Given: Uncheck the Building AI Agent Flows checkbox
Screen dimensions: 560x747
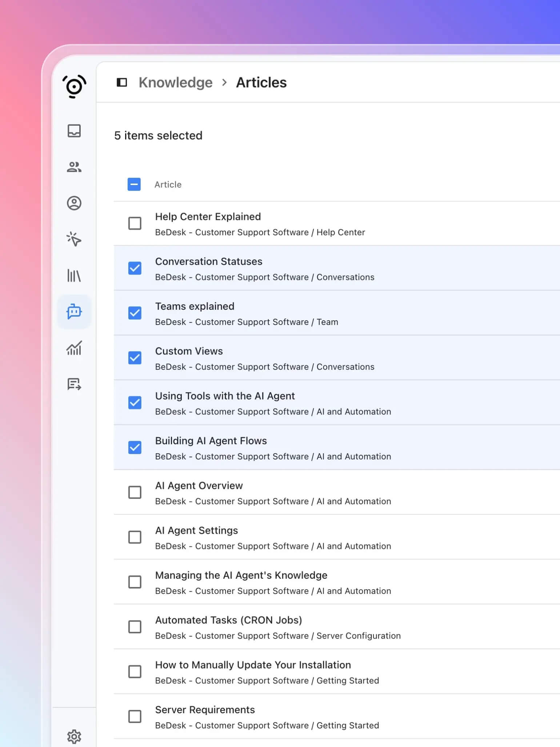Looking at the screenshot, I should click(x=135, y=447).
